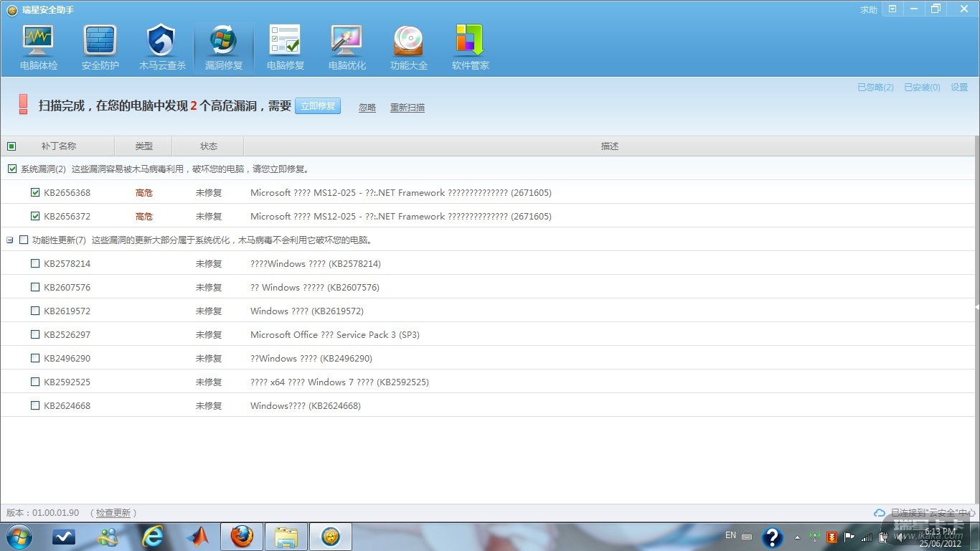Click the volume speaker tray icon

901,537
